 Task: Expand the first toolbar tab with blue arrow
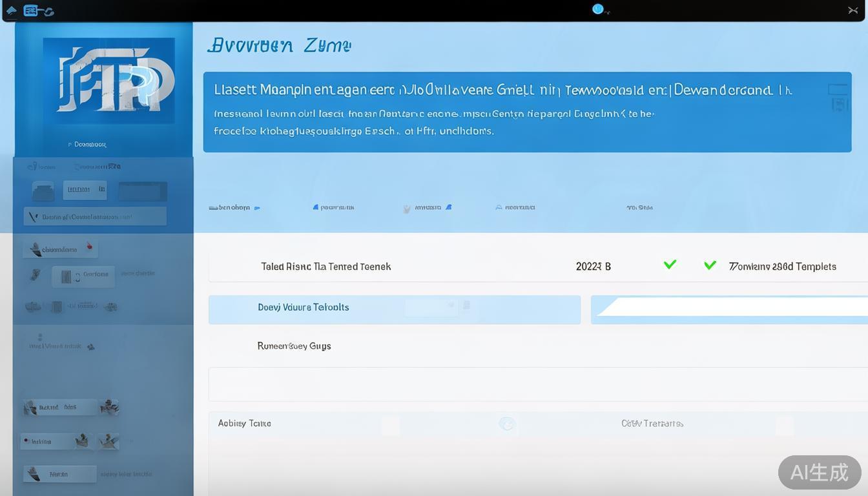(x=257, y=208)
